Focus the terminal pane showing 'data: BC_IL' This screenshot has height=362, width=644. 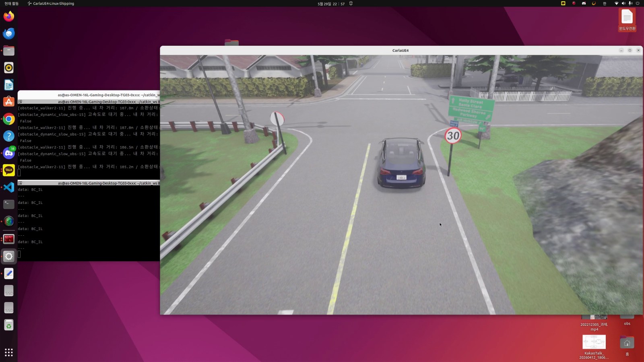coord(89,223)
